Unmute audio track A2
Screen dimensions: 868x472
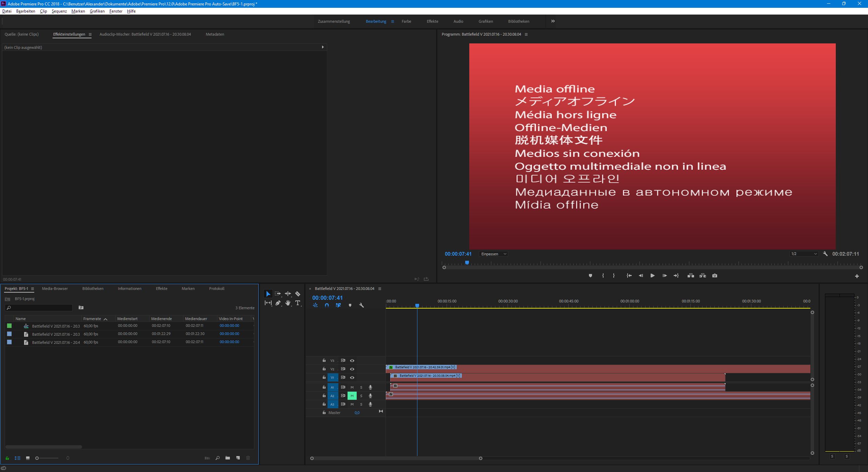pyautogui.click(x=352, y=396)
